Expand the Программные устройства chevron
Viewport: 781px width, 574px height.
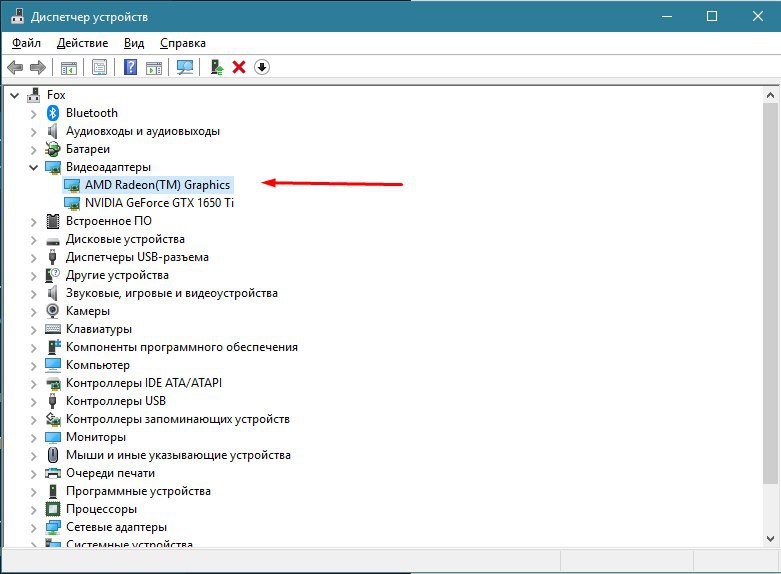point(33,492)
